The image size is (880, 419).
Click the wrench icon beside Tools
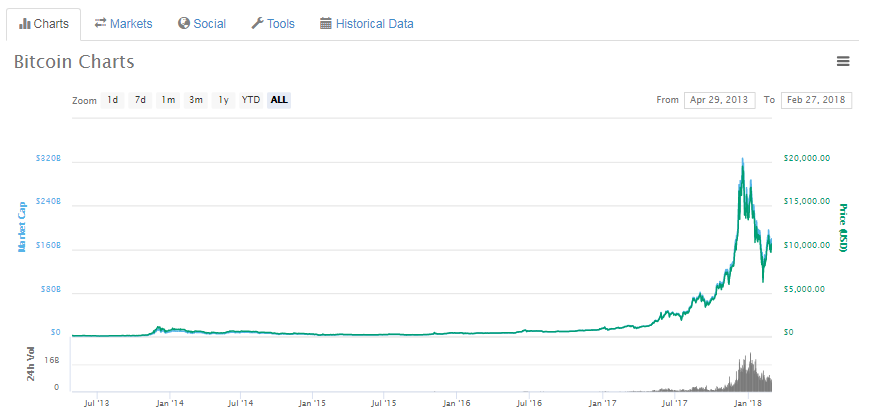257,23
